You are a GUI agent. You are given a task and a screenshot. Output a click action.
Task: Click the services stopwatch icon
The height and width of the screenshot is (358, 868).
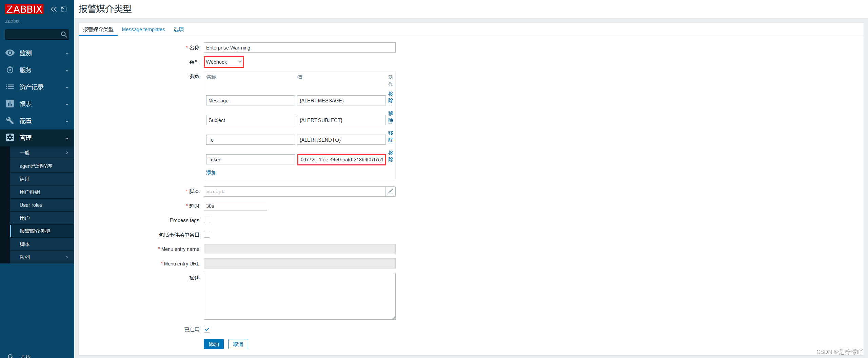[x=10, y=70]
